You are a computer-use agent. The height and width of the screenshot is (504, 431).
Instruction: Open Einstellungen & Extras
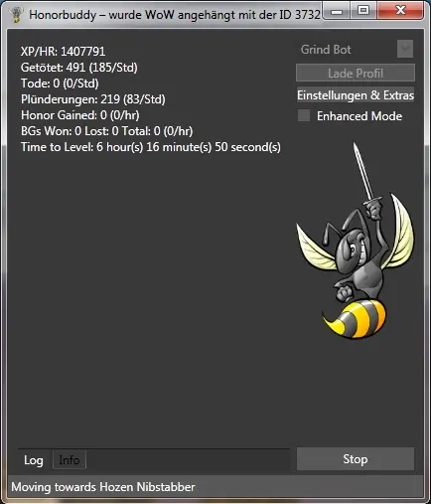(356, 95)
